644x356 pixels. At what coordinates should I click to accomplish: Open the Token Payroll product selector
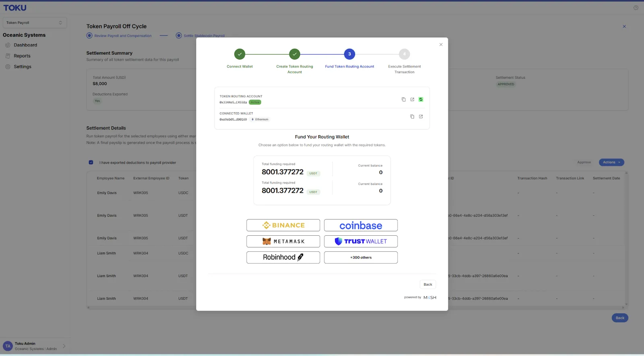(x=35, y=23)
